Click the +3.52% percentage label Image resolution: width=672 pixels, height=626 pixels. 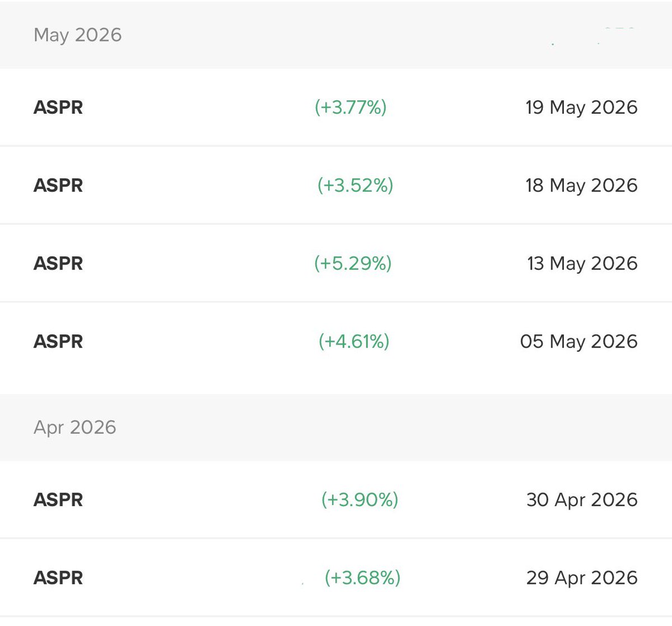[x=356, y=185]
